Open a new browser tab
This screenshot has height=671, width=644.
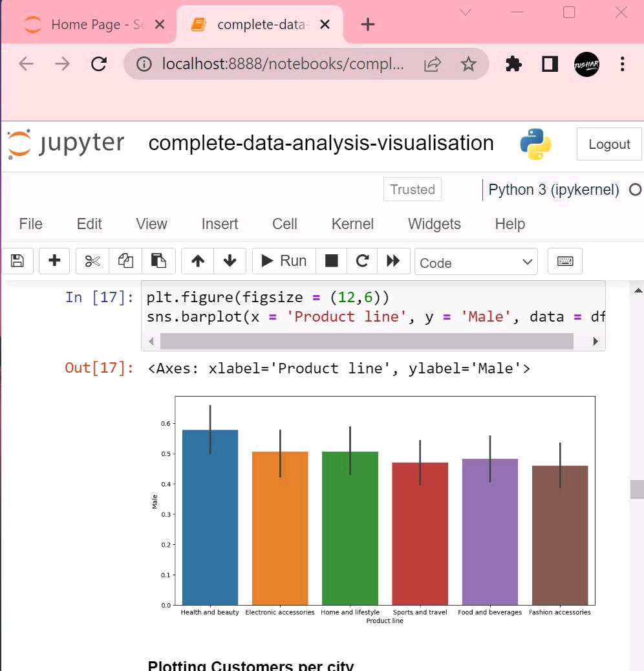coord(368,25)
